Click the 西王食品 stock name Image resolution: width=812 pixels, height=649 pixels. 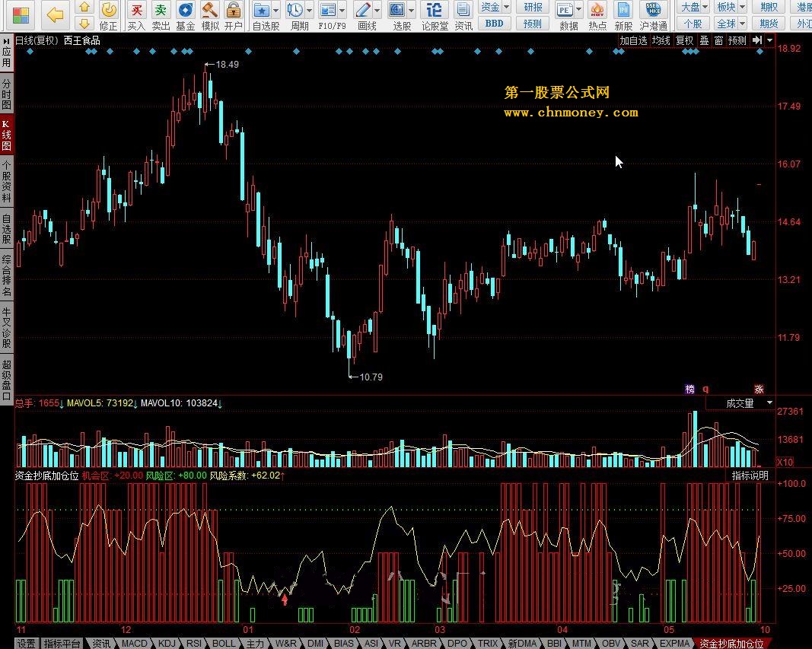point(82,40)
